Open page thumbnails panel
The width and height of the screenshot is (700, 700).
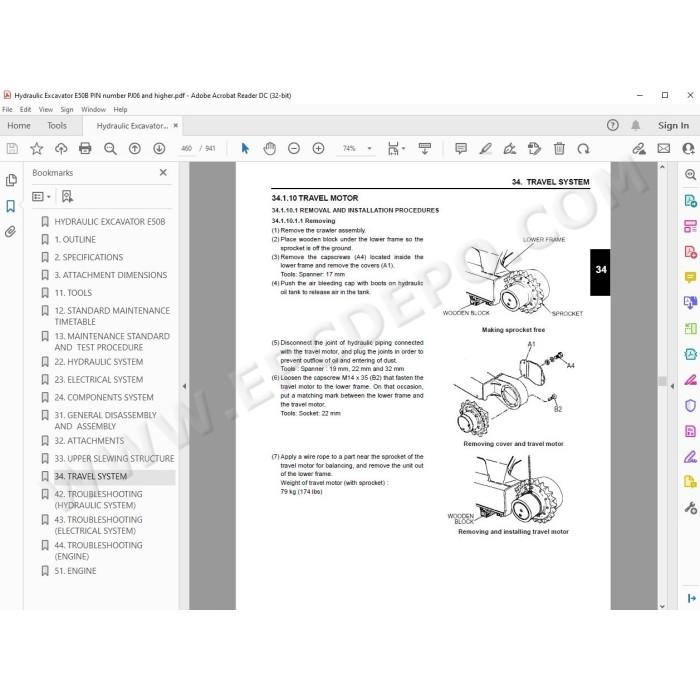pos(11,180)
